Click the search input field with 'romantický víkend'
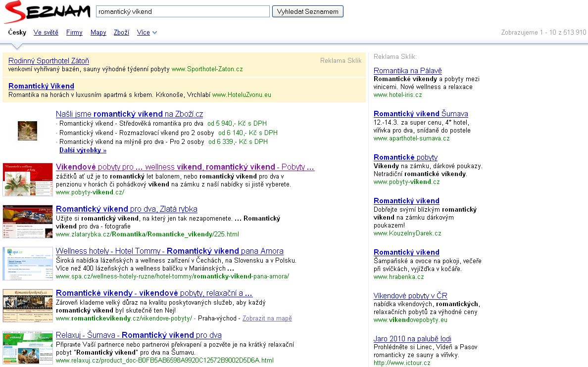Image resolution: width=588 pixels, height=367 pixels. [x=183, y=11]
